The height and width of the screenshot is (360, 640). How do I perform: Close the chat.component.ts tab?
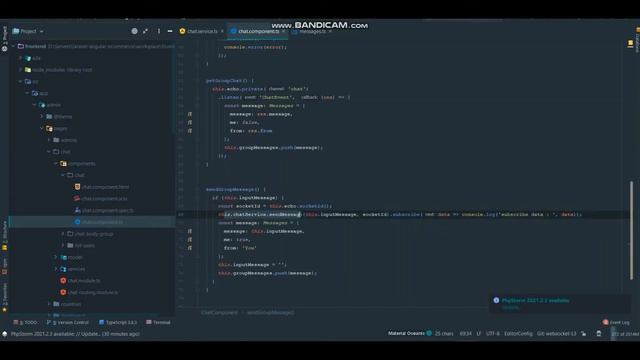click(284, 31)
